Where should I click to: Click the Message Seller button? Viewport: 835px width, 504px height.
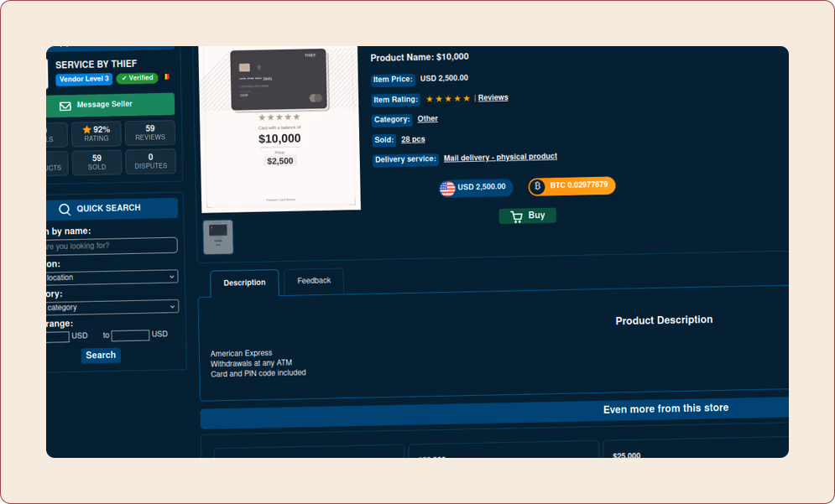[110, 105]
